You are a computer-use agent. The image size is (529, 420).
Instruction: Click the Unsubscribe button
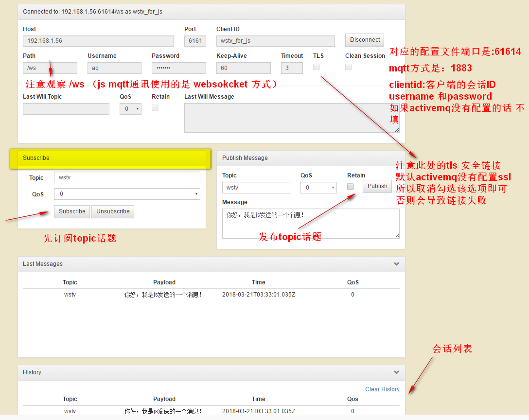[x=113, y=211]
